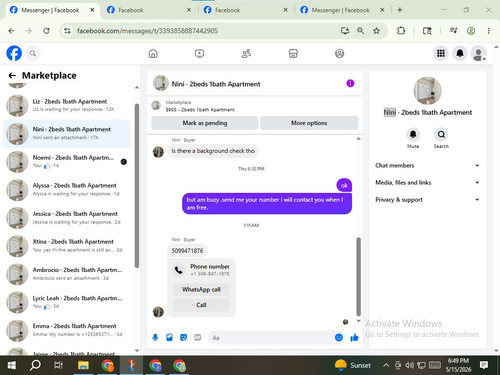Open Emma - 2beds 1bath Apartment chat
The height and width of the screenshot is (375, 500).
point(67,330)
